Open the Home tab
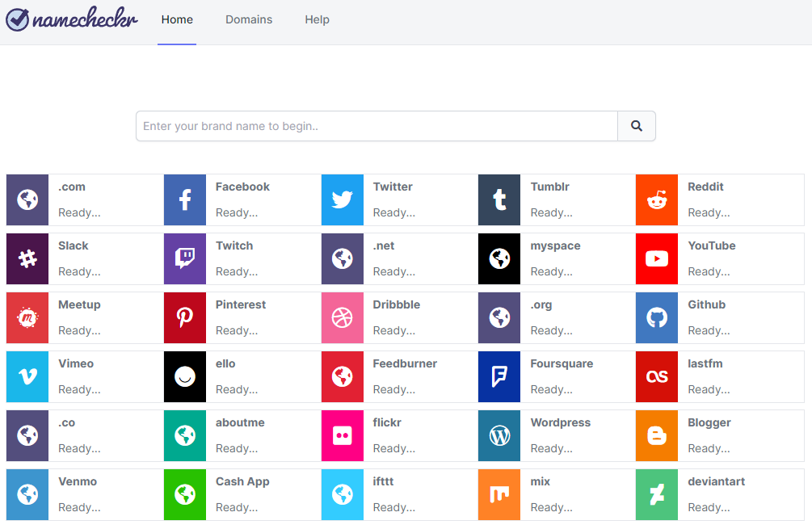 (x=177, y=19)
